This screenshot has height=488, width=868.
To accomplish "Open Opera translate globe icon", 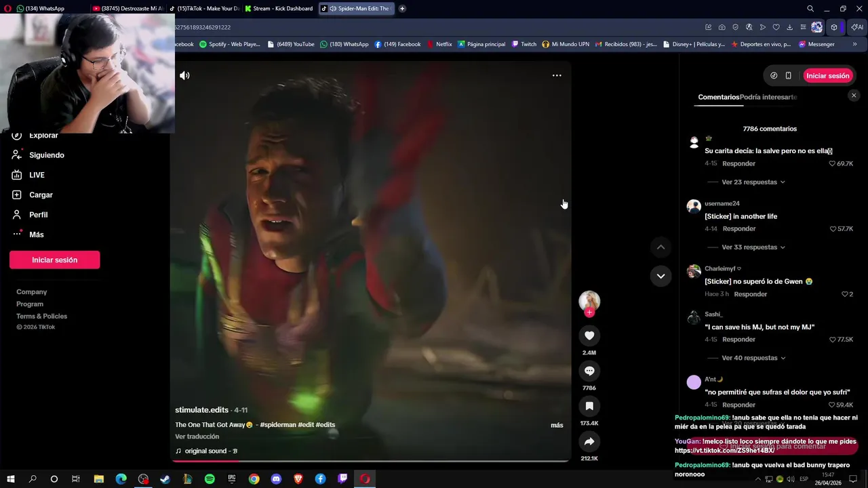I will click(x=749, y=27).
